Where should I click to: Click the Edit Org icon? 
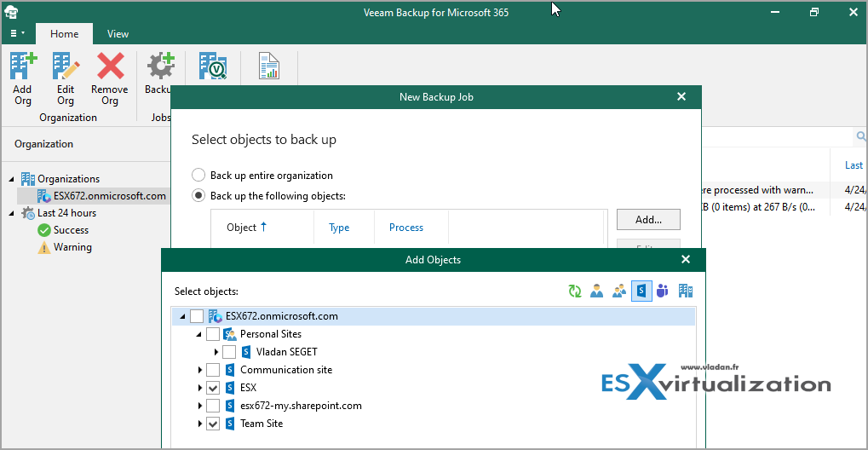pyautogui.click(x=66, y=67)
